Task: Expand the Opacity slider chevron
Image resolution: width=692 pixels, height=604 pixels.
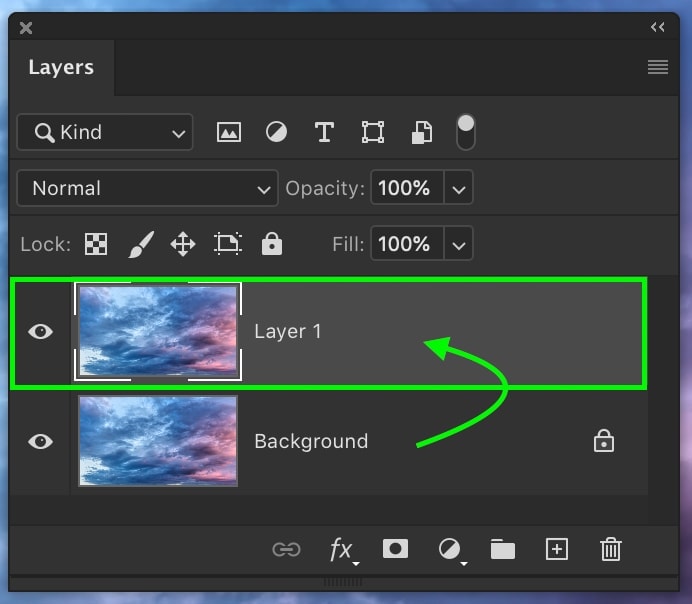Action: (x=459, y=188)
